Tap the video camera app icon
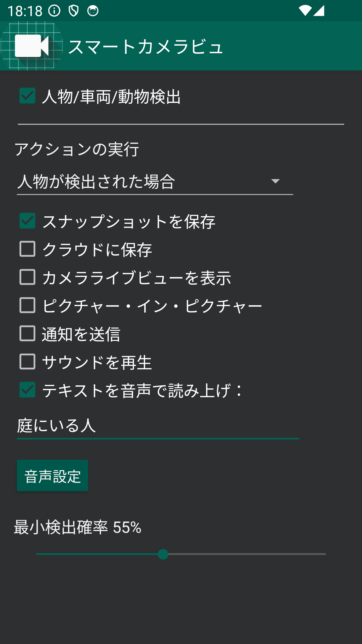This screenshot has width=362, height=644. coord(31,46)
